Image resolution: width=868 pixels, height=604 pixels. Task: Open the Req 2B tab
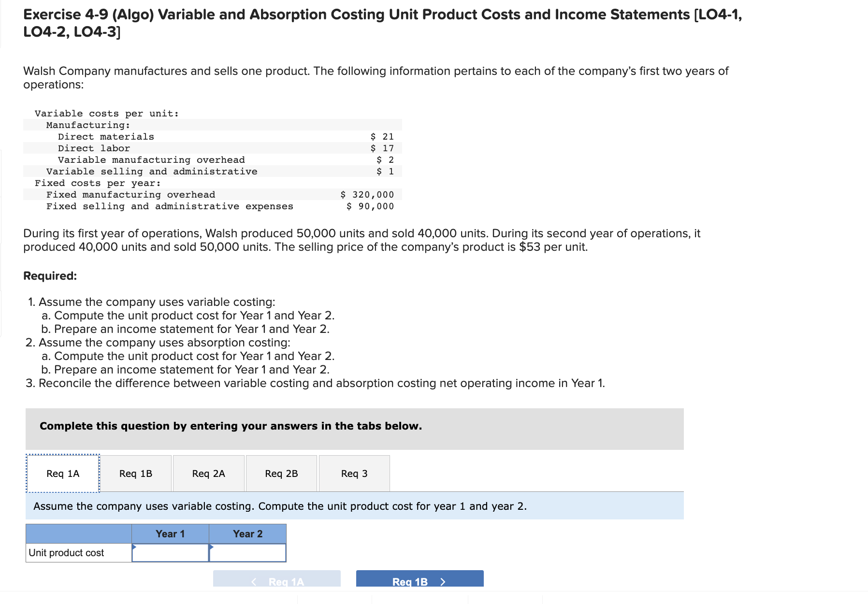point(282,474)
